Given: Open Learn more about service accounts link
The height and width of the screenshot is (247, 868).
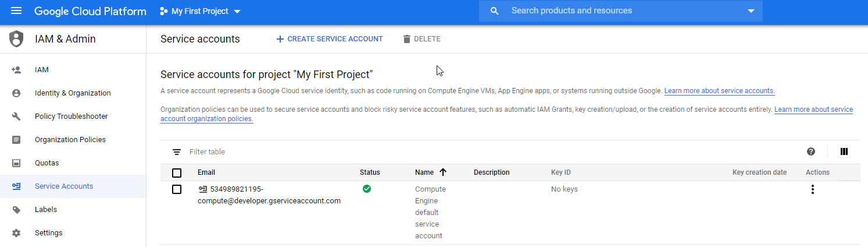Looking at the screenshot, I should pyautogui.click(x=720, y=91).
